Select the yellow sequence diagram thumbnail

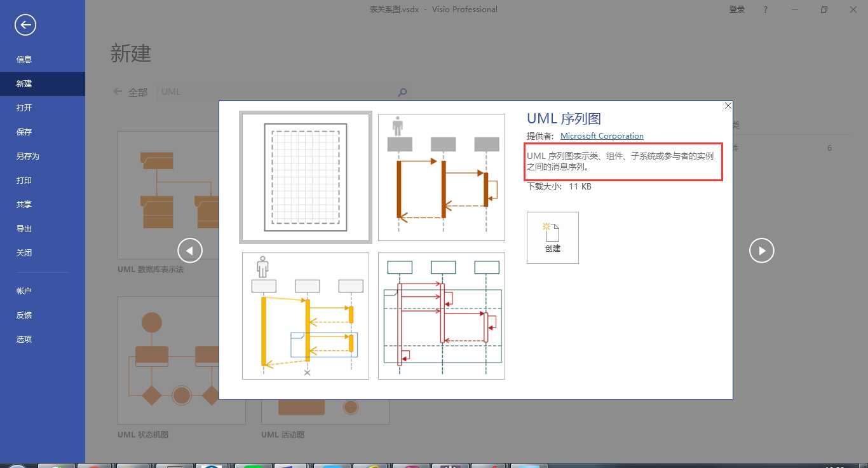[306, 316]
